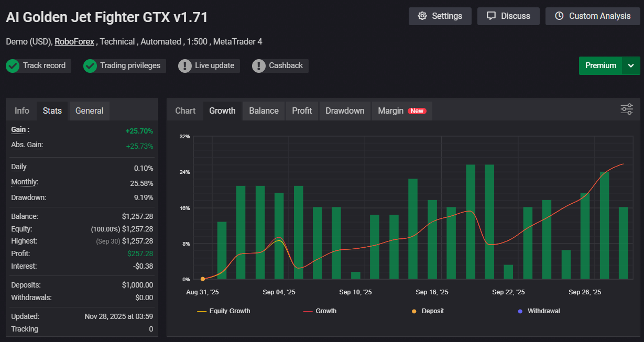
Task: Open chart filter sliders icon
Action: tap(627, 109)
